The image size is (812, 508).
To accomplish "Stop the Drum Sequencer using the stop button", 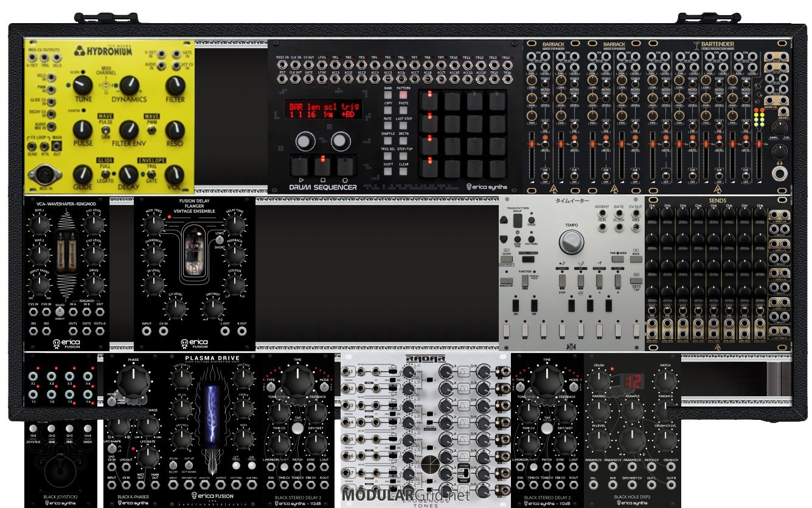I will [323, 166].
